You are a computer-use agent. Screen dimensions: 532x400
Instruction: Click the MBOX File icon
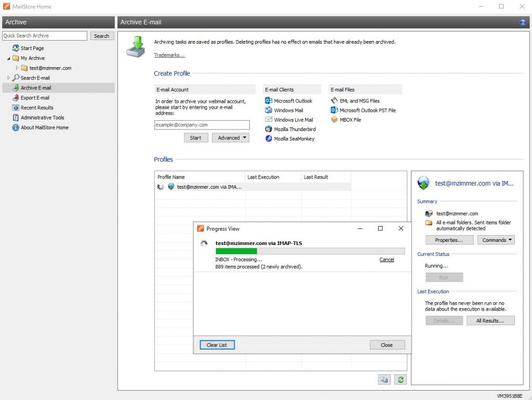[335, 120]
